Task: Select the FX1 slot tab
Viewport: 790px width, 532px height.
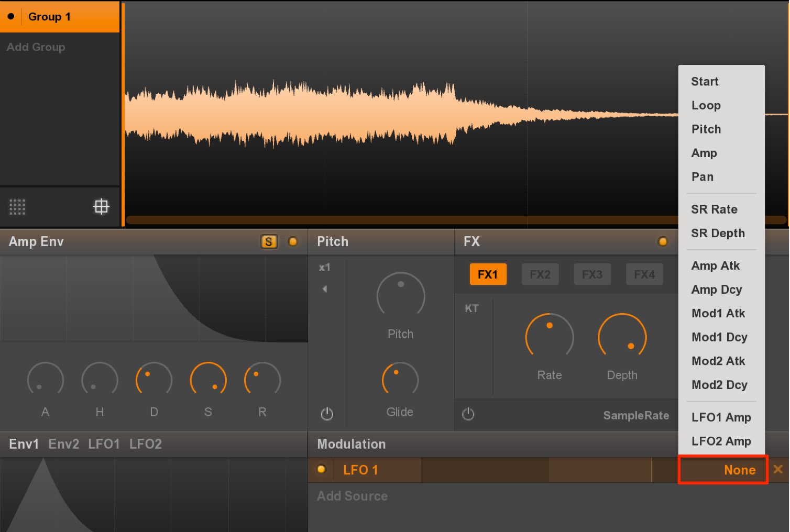Action: pos(488,274)
